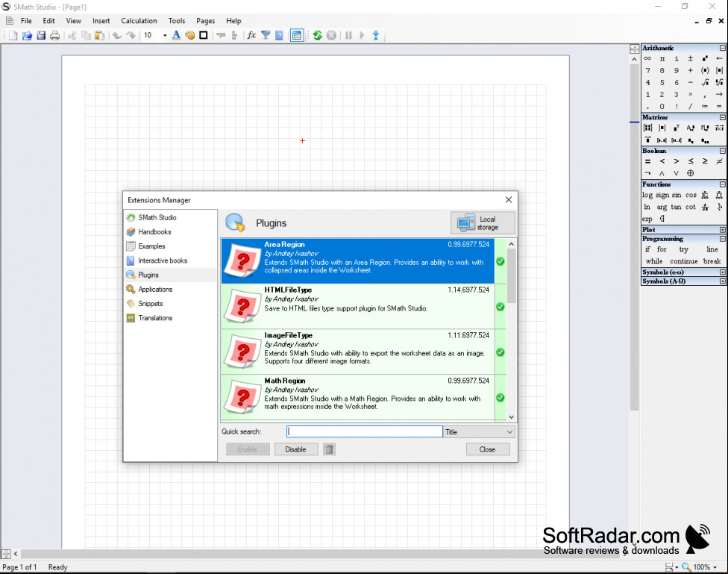Select the HTMLFileType plugin entry

[358, 307]
